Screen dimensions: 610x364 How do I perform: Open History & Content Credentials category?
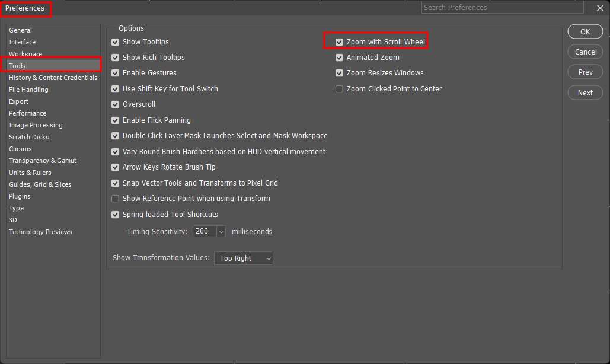click(x=53, y=78)
